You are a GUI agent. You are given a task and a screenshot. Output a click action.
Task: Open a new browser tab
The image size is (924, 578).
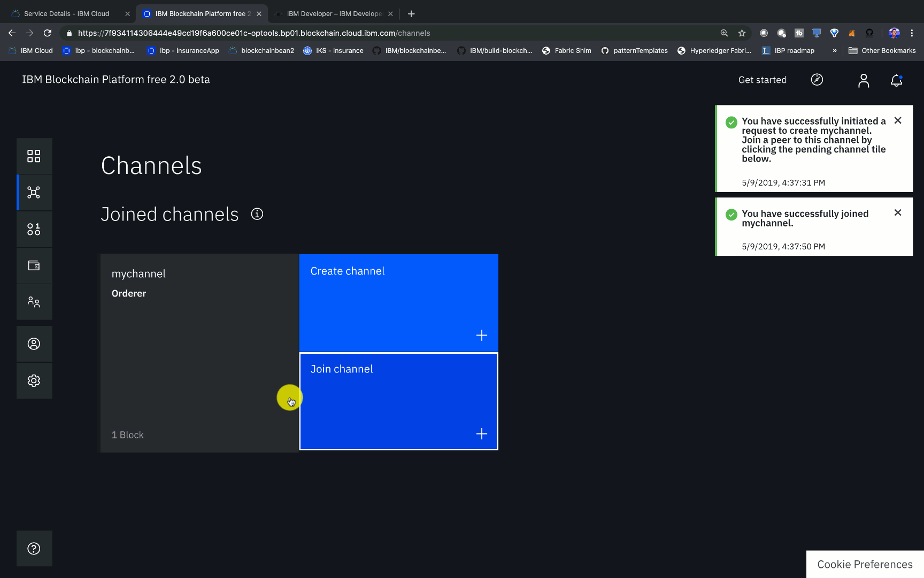411,14
